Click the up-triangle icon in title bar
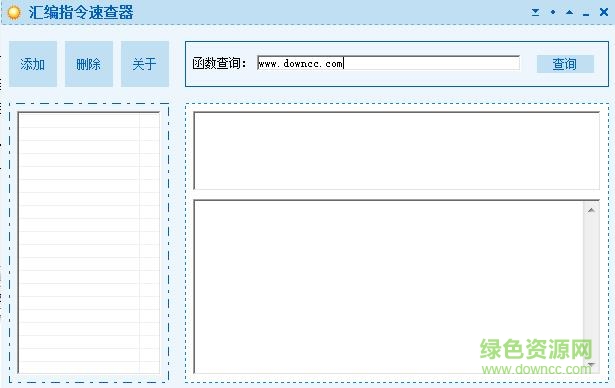 coord(570,13)
